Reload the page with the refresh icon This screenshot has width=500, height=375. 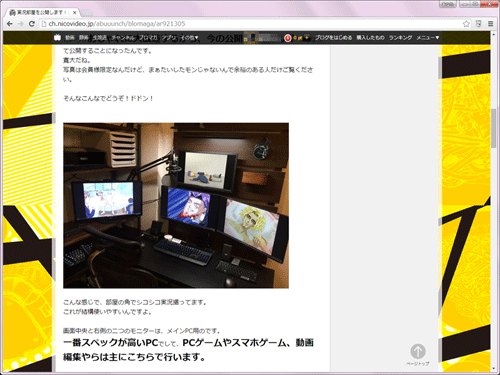click(32, 24)
